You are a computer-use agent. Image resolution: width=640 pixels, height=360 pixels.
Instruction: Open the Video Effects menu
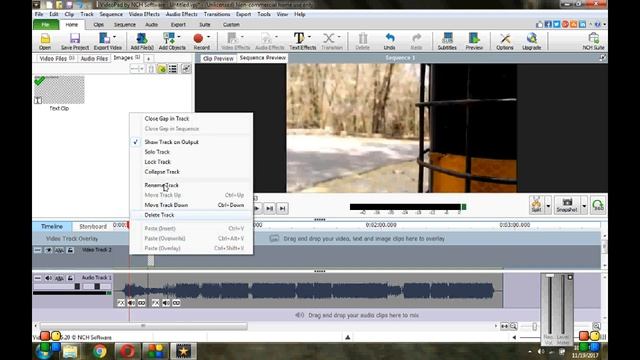point(144,14)
